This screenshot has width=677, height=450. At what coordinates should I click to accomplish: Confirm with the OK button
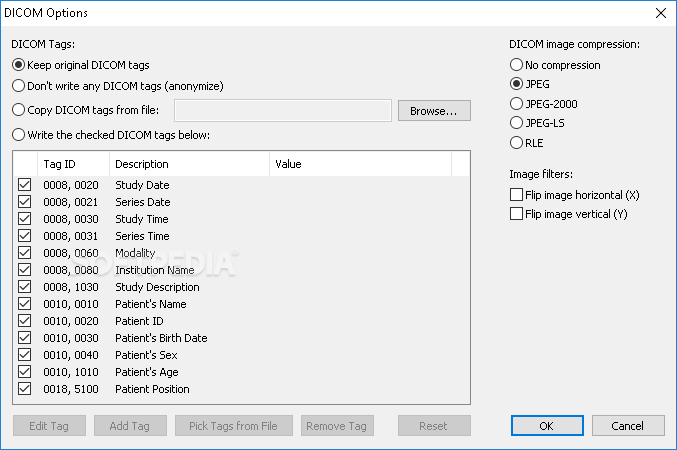click(547, 426)
